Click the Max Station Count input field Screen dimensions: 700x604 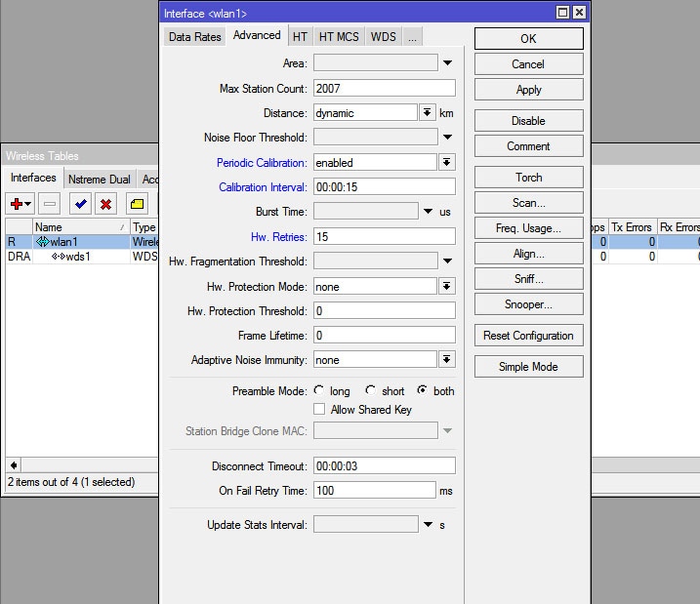[385, 89]
